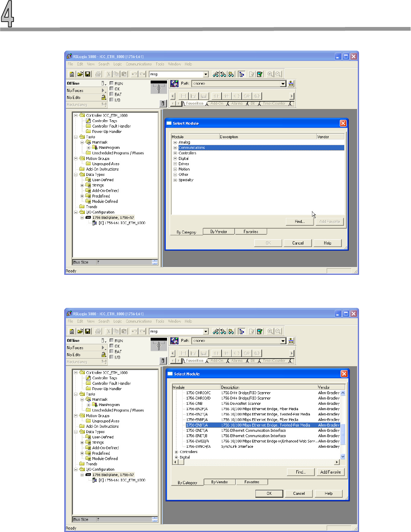Expand the Other module category
This screenshot has height=532, width=411.
pyautogui.click(x=175, y=175)
